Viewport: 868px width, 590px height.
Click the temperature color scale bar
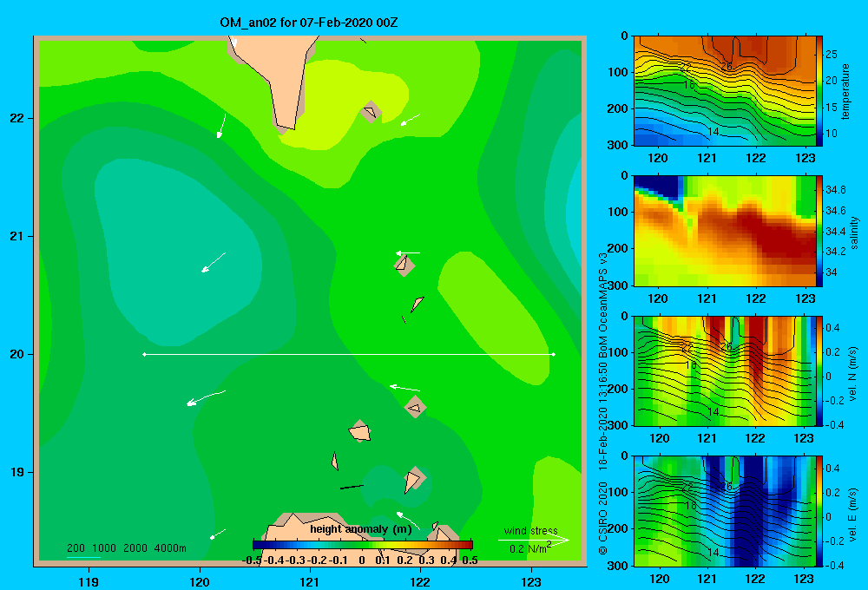819,91
